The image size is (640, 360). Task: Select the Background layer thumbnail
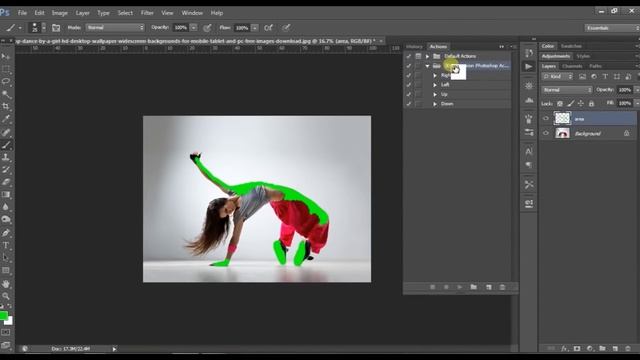562,133
